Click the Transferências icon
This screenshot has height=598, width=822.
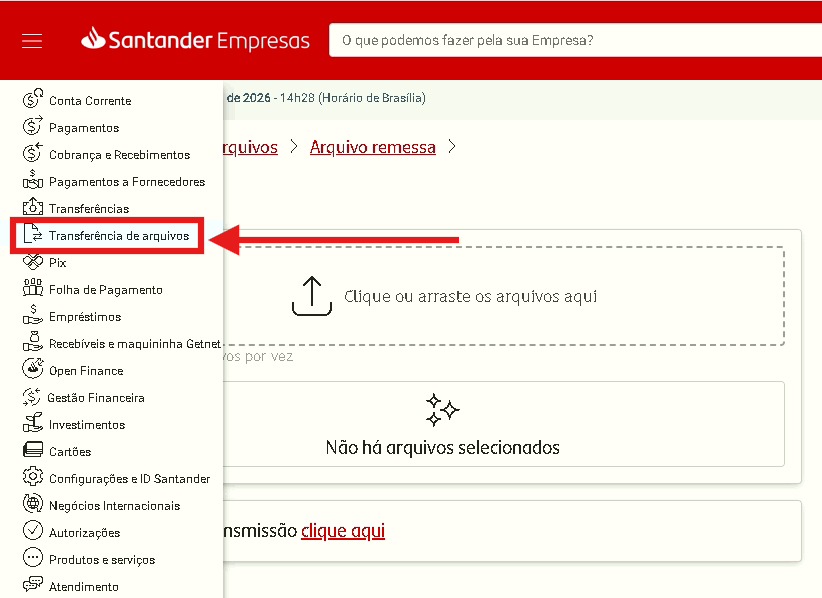(x=33, y=206)
